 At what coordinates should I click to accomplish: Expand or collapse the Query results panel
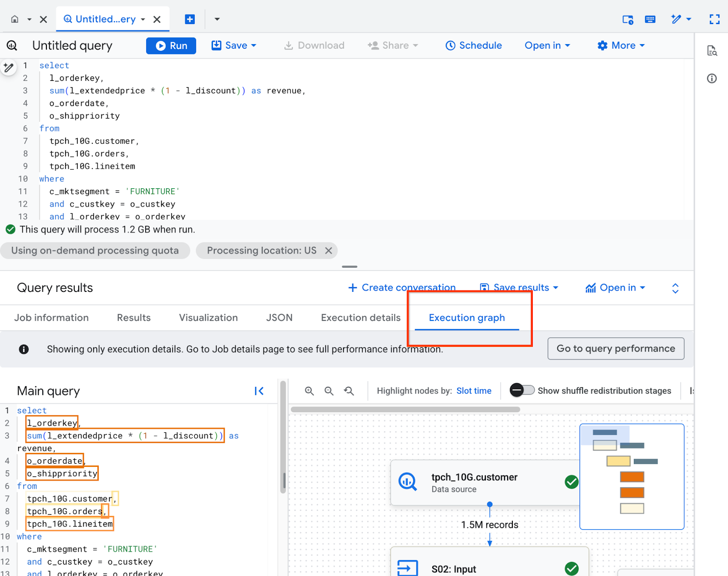pyautogui.click(x=675, y=288)
